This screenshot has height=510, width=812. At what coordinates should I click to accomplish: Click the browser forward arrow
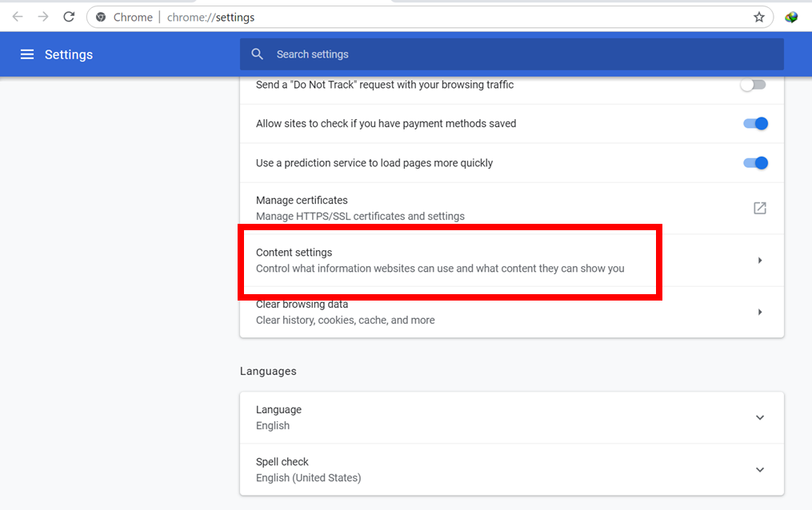(x=43, y=17)
